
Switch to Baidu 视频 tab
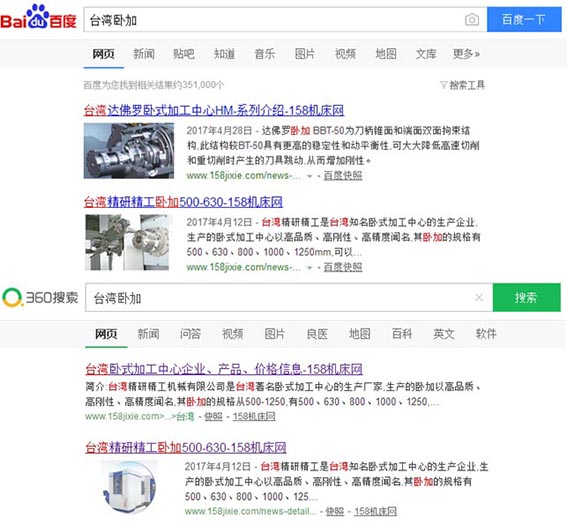pyautogui.click(x=345, y=54)
